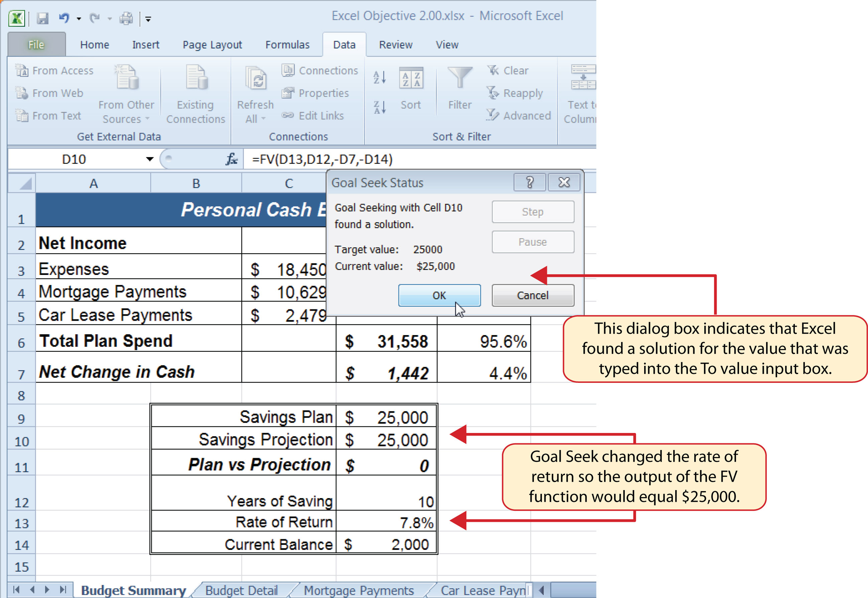Screen dimensions: 868x598
Task: Click the formula bar with FV formula
Action: coord(420,159)
